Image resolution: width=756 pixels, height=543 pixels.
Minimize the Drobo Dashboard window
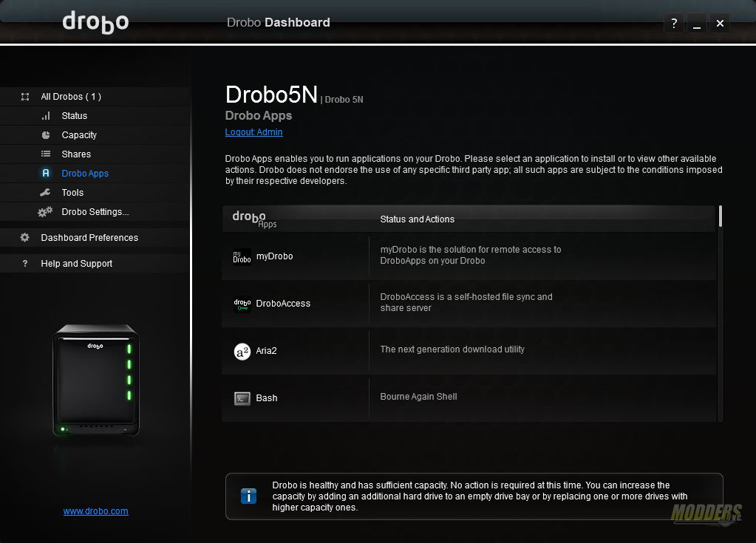tap(697, 23)
